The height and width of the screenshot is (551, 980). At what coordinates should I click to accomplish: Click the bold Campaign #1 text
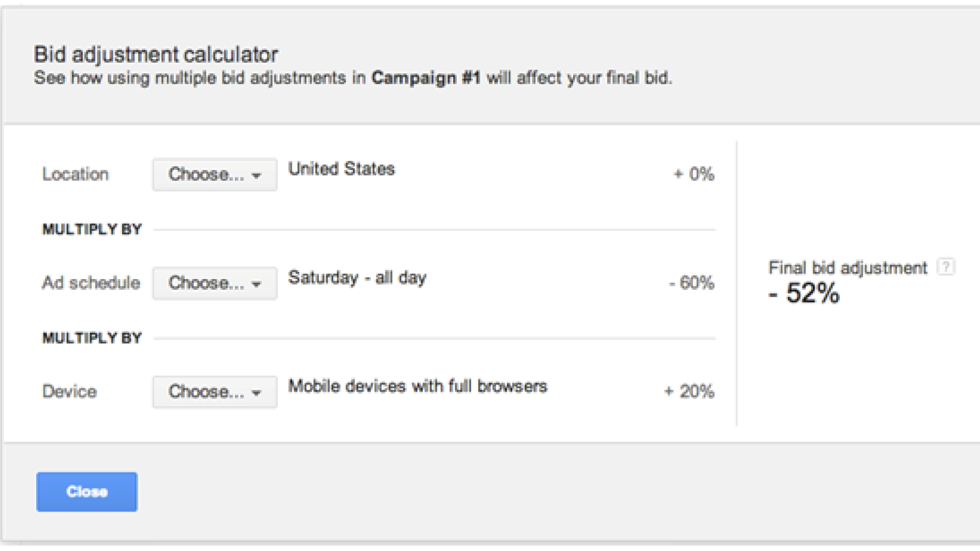coord(426,78)
